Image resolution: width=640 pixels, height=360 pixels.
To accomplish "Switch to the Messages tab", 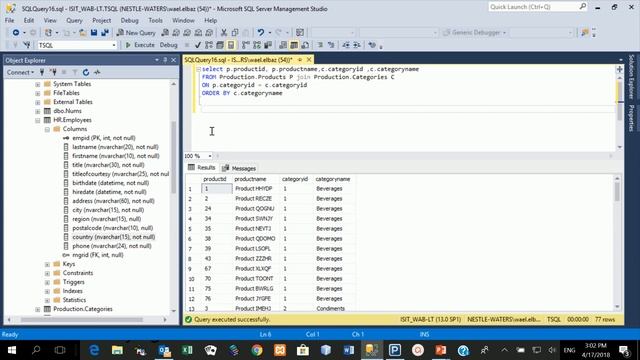I will [239, 168].
